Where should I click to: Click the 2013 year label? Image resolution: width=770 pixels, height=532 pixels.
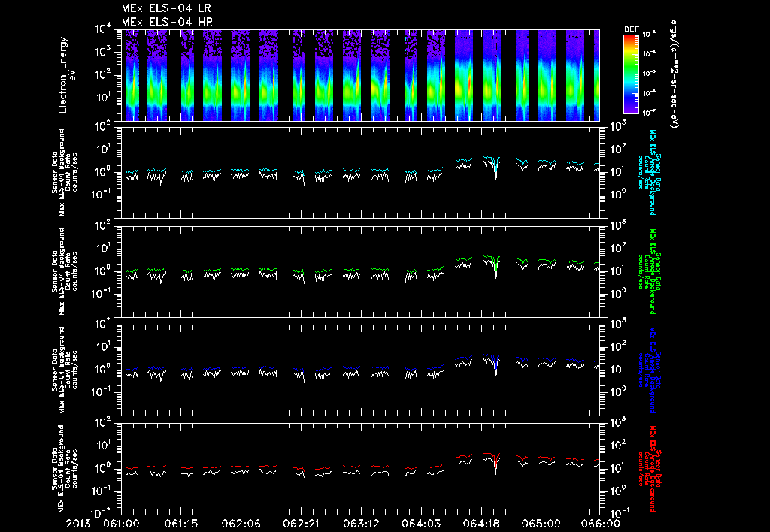click(x=77, y=524)
